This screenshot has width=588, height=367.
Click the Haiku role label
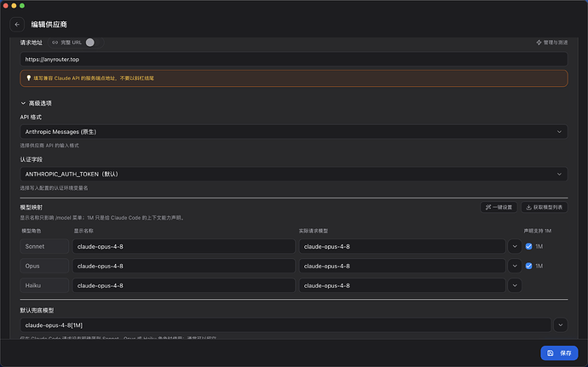click(44, 285)
